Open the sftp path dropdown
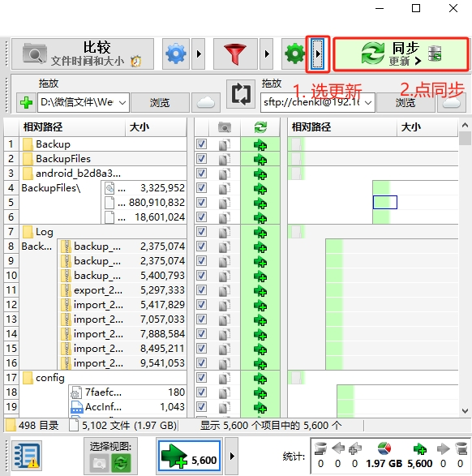The image size is (472, 476). (x=368, y=103)
